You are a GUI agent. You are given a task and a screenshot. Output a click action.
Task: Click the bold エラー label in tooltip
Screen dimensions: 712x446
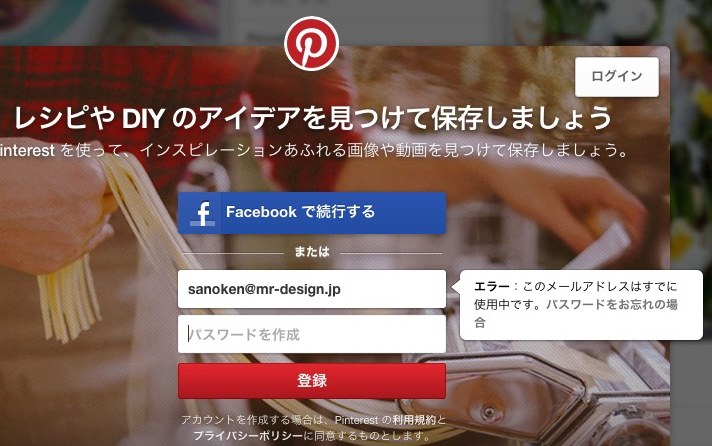491,287
